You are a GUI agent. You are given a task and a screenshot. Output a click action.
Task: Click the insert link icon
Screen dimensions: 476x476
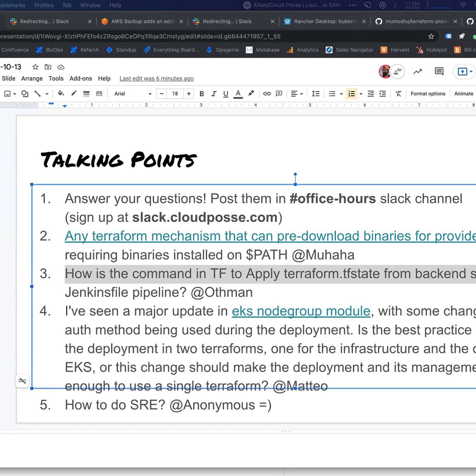coord(267,93)
